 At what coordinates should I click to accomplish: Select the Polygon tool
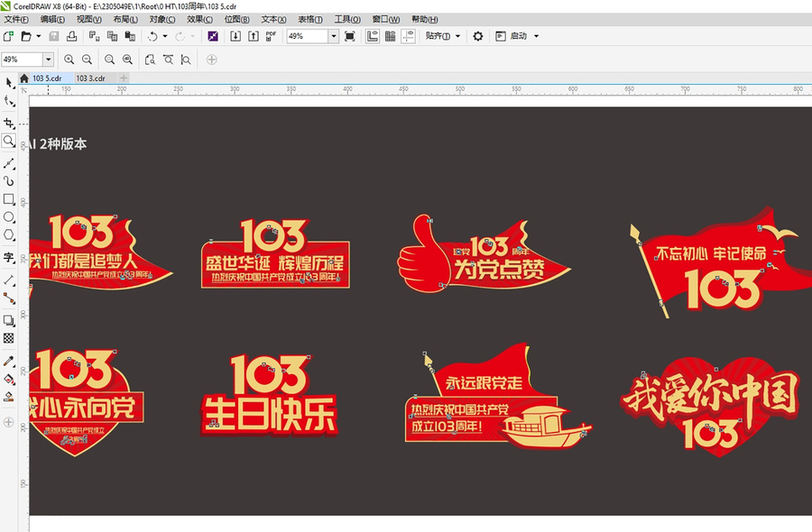click(x=9, y=235)
